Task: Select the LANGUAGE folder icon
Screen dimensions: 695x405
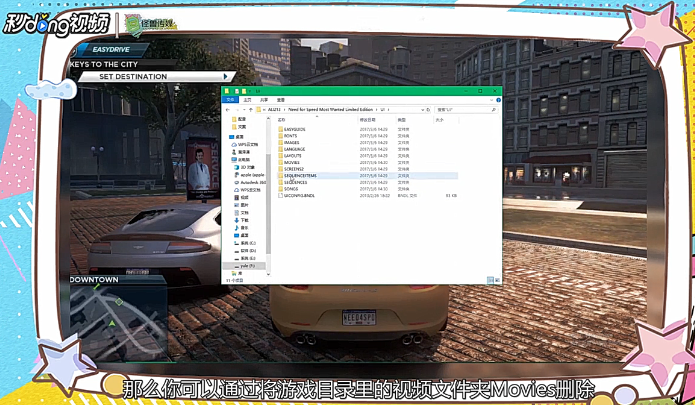Action: tap(281, 149)
